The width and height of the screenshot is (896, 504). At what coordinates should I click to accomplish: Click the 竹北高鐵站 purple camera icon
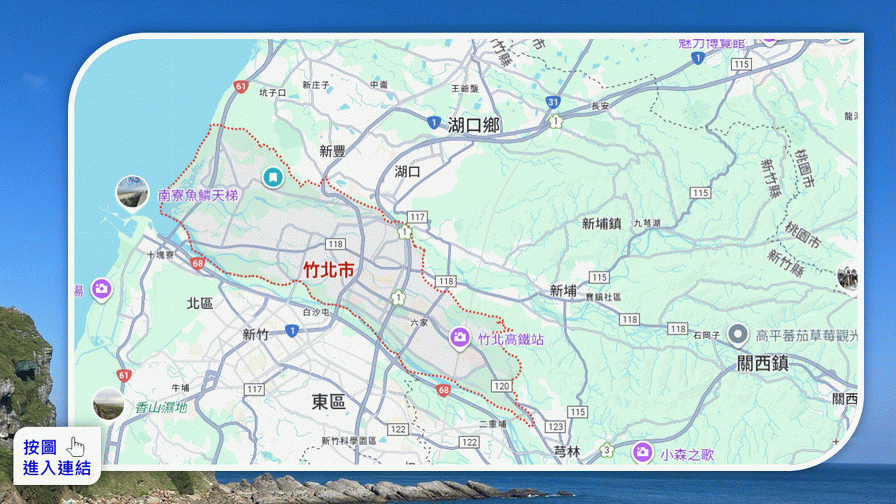tap(460, 338)
